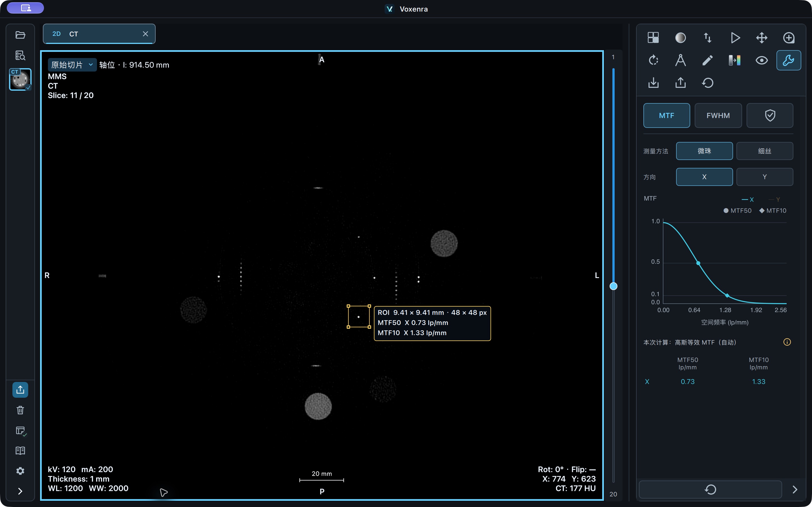This screenshot has width=812, height=507.
Task: Open the layout grid tool
Action: pos(653,37)
